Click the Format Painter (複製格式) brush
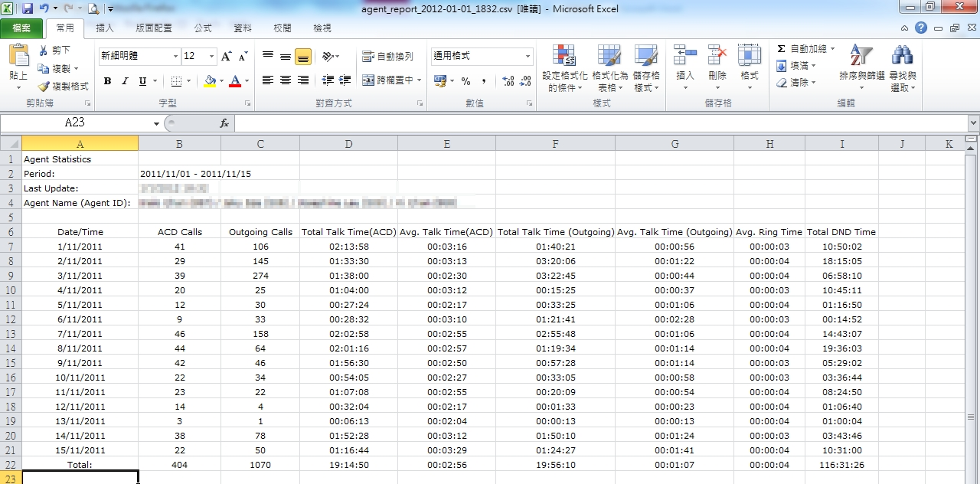The image size is (980, 484). pyautogui.click(x=63, y=87)
